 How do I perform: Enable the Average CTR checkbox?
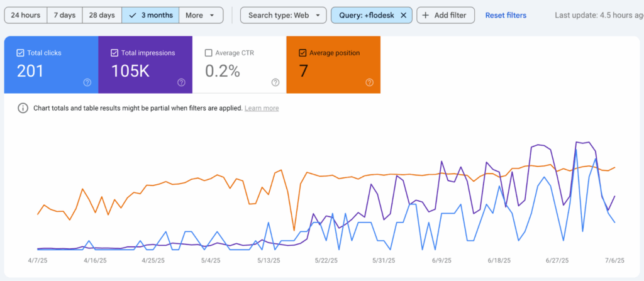(x=209, y=53)
